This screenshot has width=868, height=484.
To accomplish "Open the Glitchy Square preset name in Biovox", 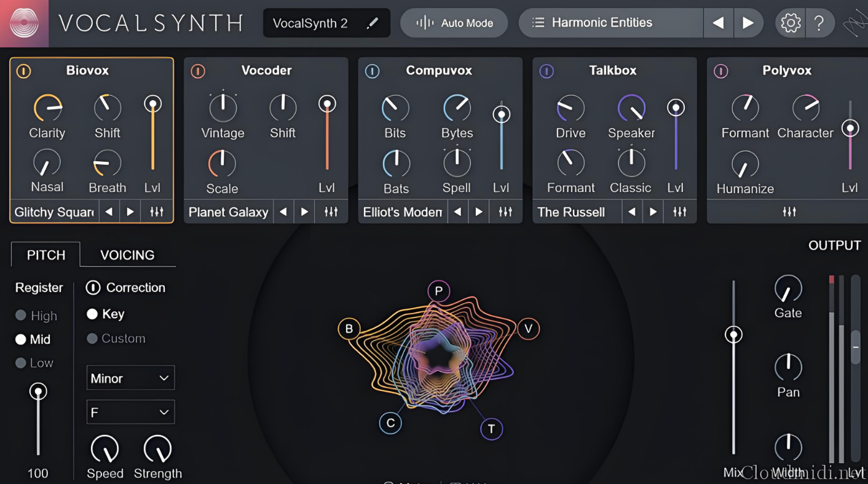I will 54,212.
